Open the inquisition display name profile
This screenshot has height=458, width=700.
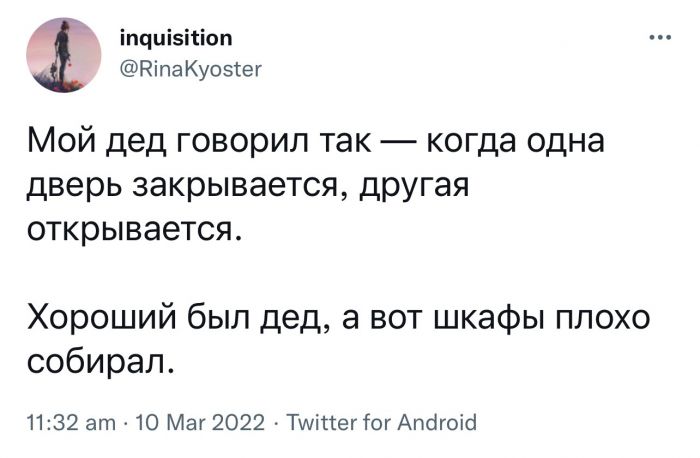[176, 39]
